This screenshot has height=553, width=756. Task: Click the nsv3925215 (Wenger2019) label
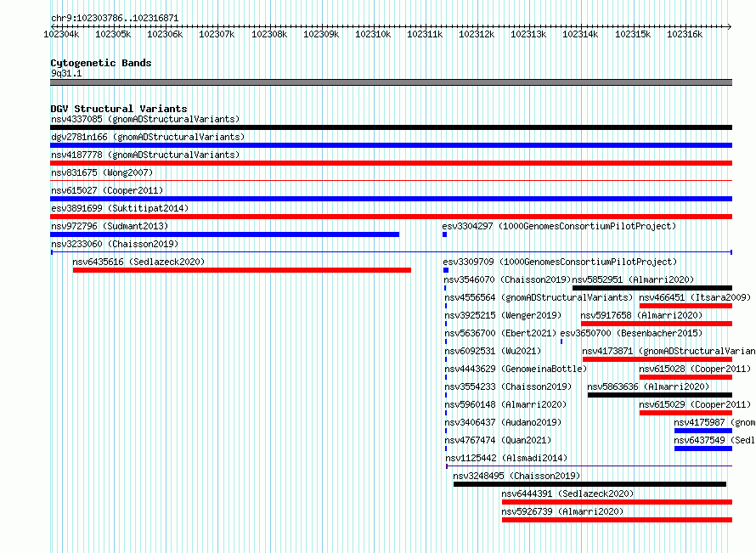503,315
